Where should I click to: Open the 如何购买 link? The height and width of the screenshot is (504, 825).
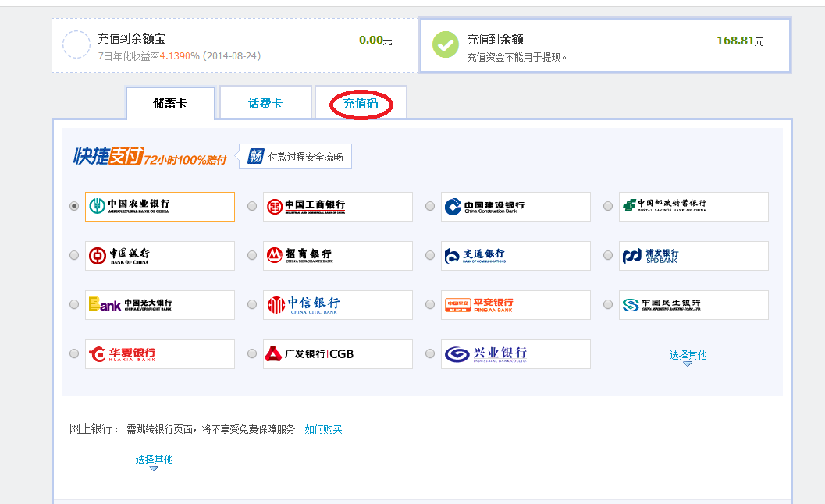[323, 429]
